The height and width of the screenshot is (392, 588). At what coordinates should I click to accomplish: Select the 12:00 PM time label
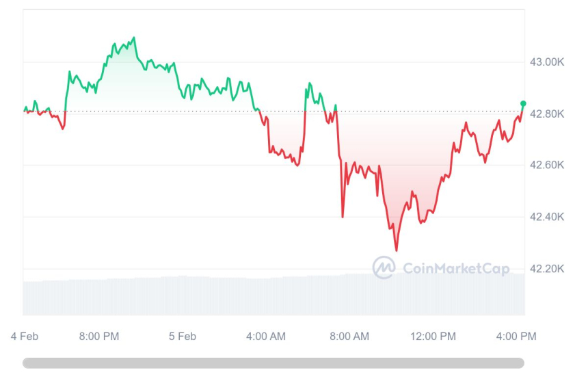tap(434, 336)
